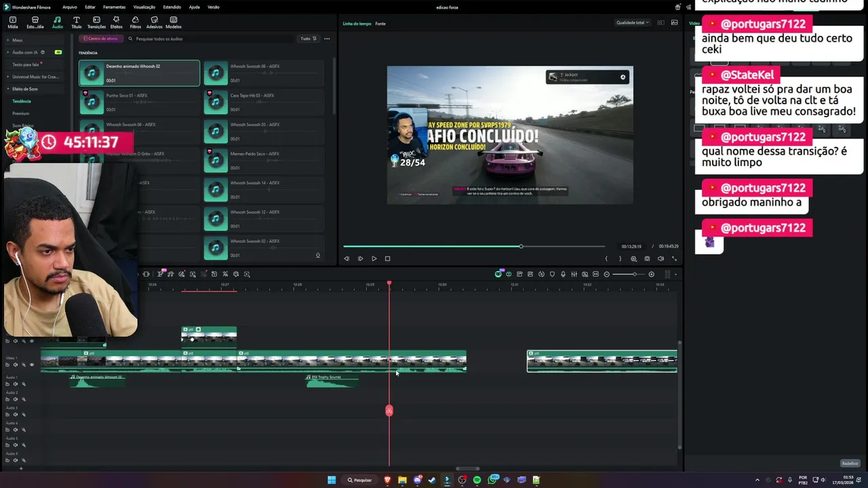Select Whoosh Swoosh 08 - AISFX sound
868x488 pixels.
point(263,73)
